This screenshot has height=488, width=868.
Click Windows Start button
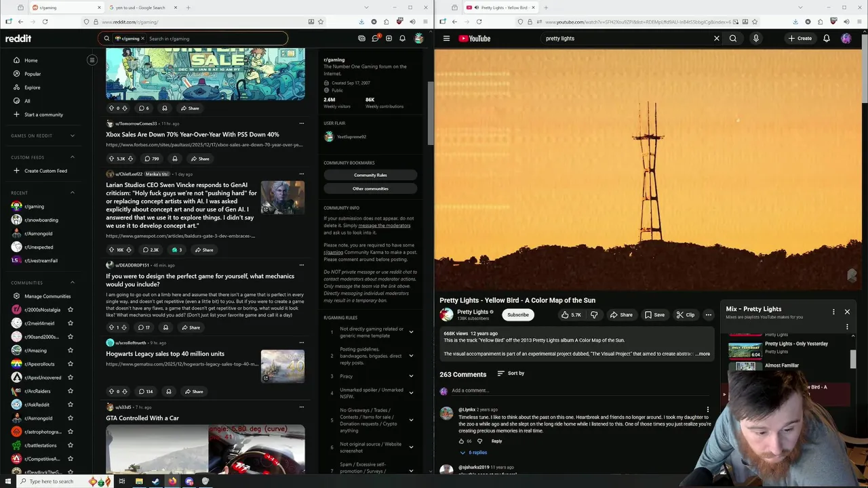[7, 481]
